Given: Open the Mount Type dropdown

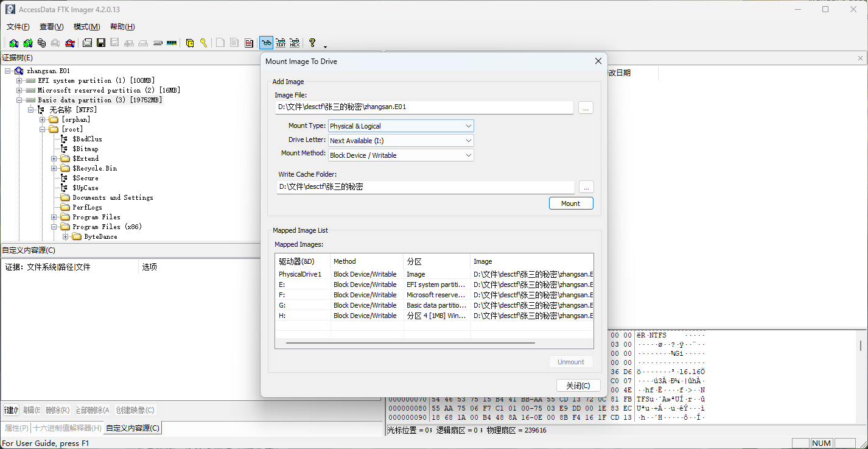Looking at the screenshot, I should 401,126.
